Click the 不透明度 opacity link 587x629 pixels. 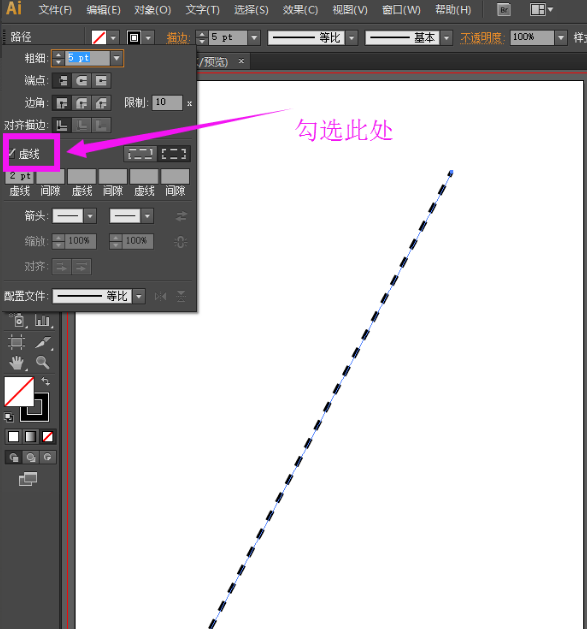pos(482,38)
